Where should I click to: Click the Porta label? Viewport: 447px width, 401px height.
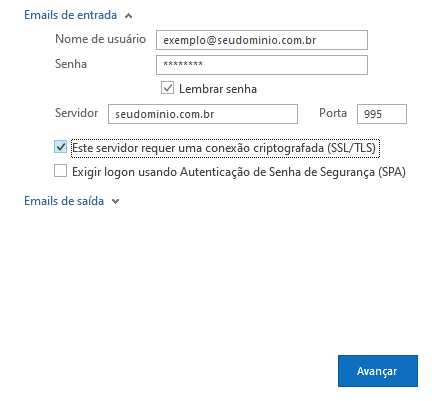pyautogui.click(x=333, y=113)
